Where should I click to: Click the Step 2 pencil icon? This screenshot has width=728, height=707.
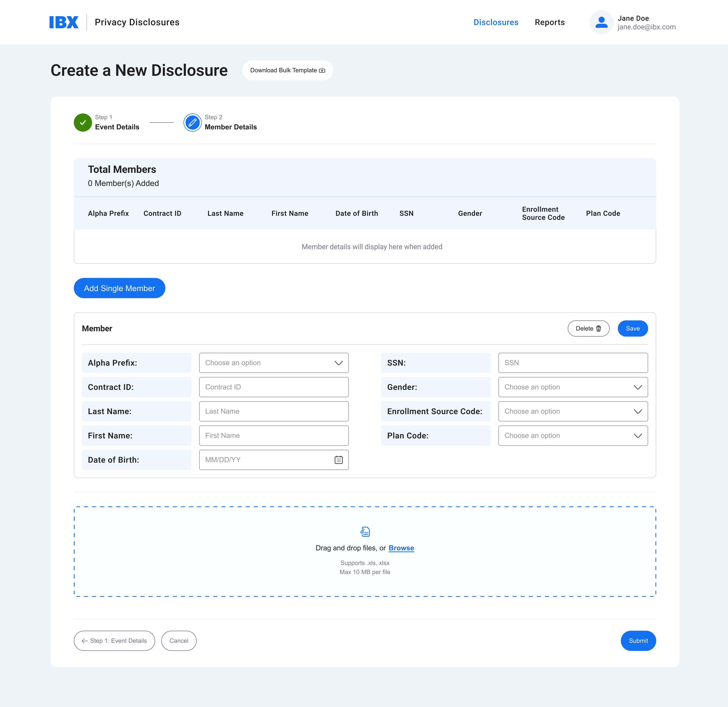(x=192, y=123)
